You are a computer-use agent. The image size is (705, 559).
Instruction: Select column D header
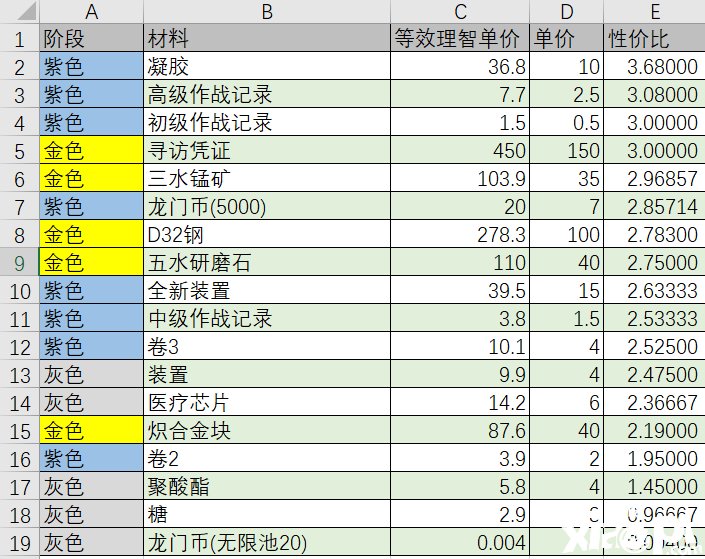click(567, 11)
